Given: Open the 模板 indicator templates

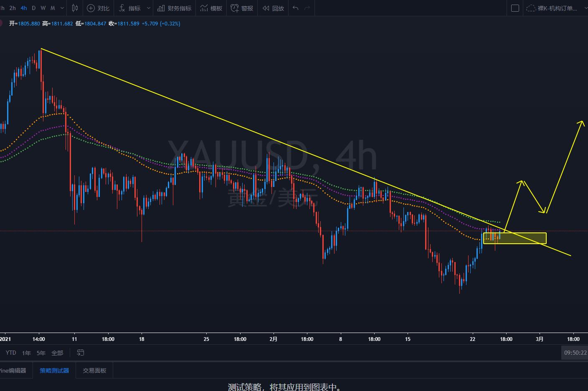Looking at the screenshot, I should 211,8.
